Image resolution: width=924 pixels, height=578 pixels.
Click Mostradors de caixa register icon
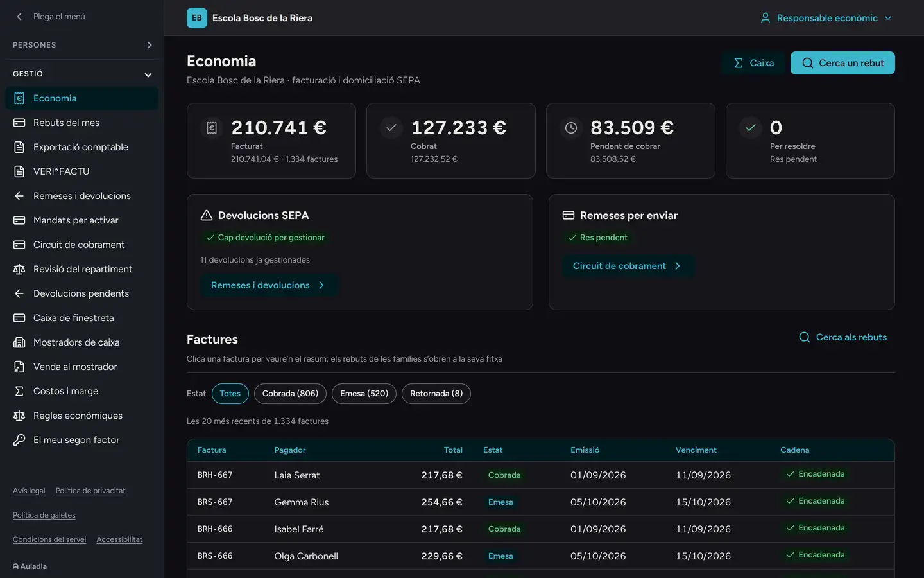pos(19,342)
